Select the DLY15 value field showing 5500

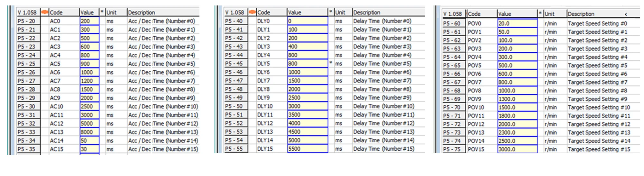tap(307, 149)
